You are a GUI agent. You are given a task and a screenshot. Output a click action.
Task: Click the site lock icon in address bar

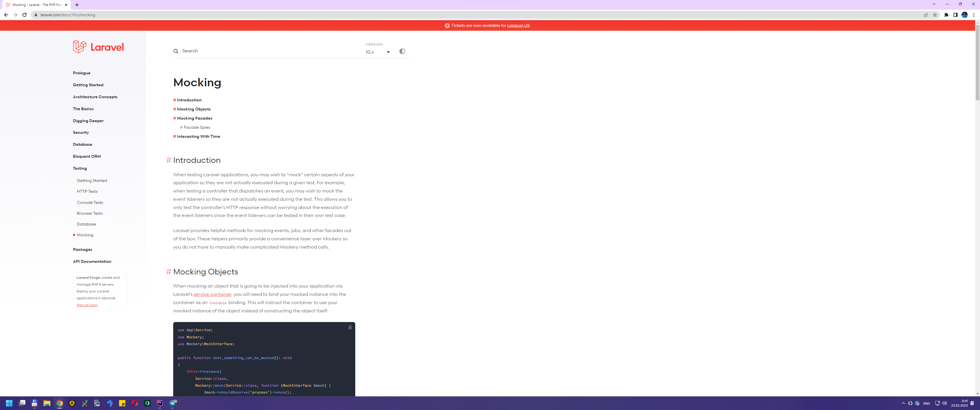36,15
